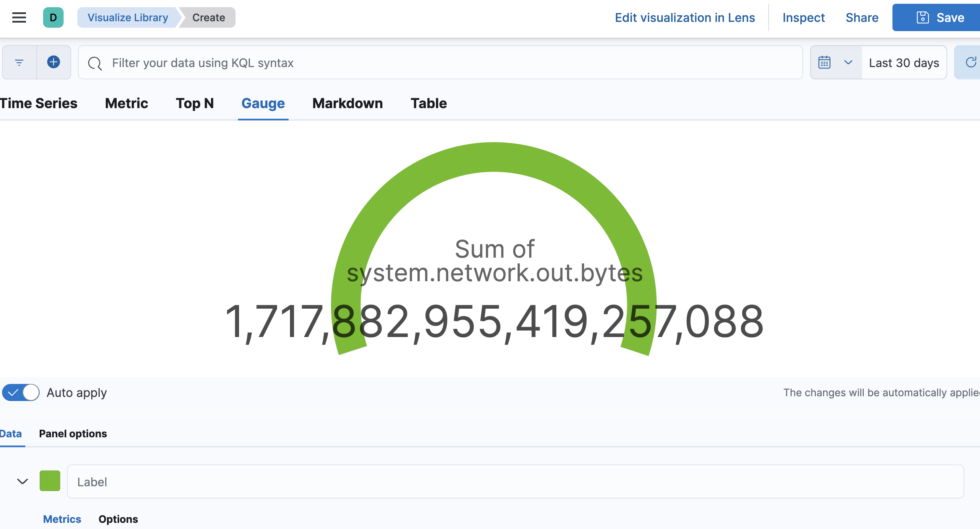980x529 pixels.
Task: Open the calendar quick date menu
Action: 824,62
